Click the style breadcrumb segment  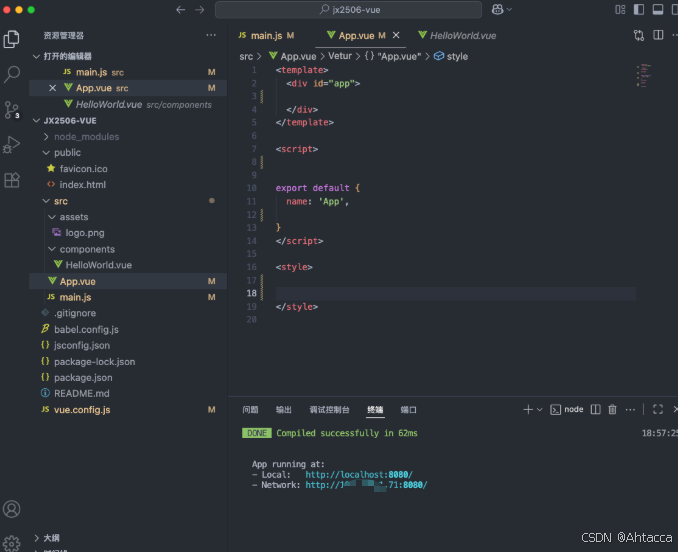tap(451, 56)
